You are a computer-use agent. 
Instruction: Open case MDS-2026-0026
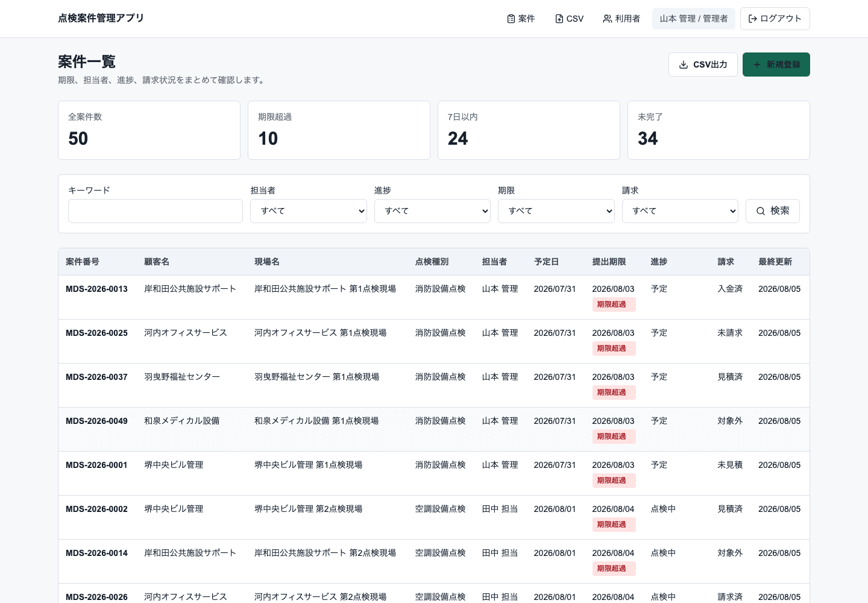tap(96, 597)
